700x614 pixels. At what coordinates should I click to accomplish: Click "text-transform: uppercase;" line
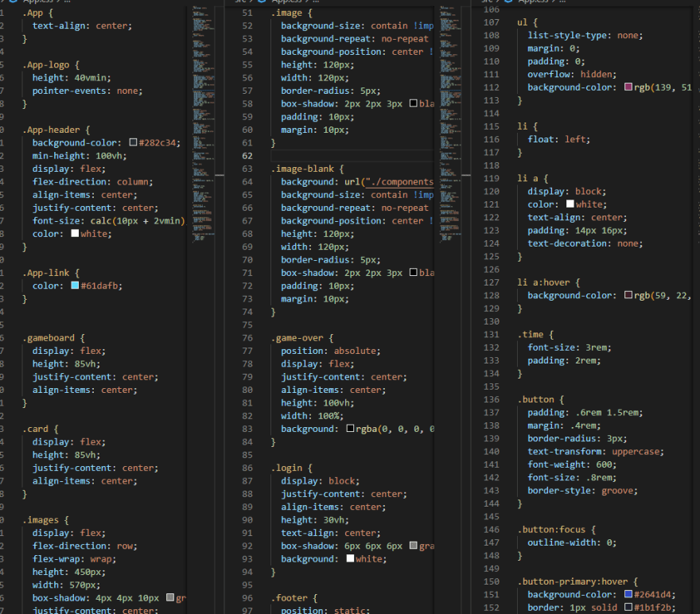point(596,452)
